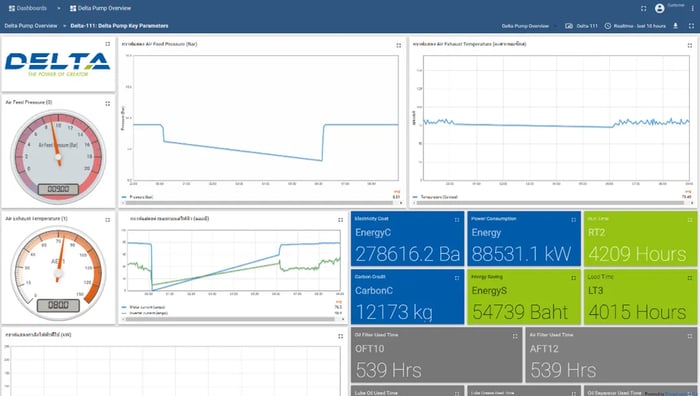The height and width of the screenshot is (396, 700).
Task: Click the Oil Separator Used Time title
Action: pyautogui.click(x=615, y=393)
